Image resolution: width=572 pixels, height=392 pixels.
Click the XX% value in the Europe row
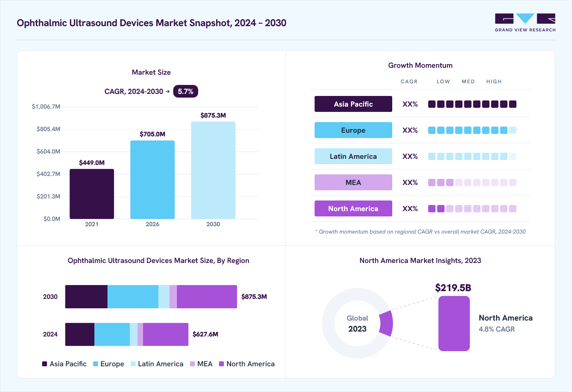coord(410,130)
